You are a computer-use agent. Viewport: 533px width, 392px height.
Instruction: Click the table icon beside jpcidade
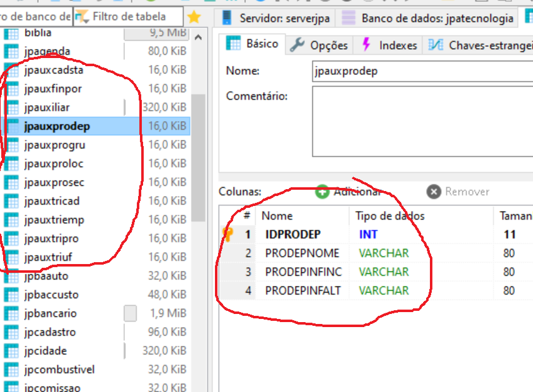11,351
